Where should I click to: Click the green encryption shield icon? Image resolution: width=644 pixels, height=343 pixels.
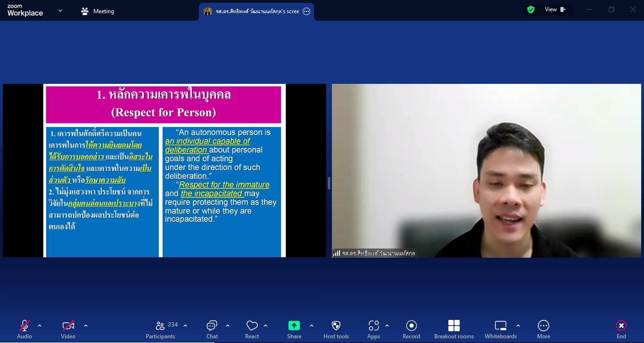pyautogui.click(x=531, y=9)
